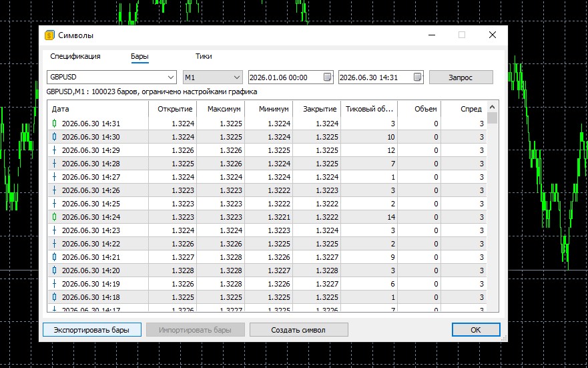Select bar icon in 14:24 row

click(x=54, y=217)
